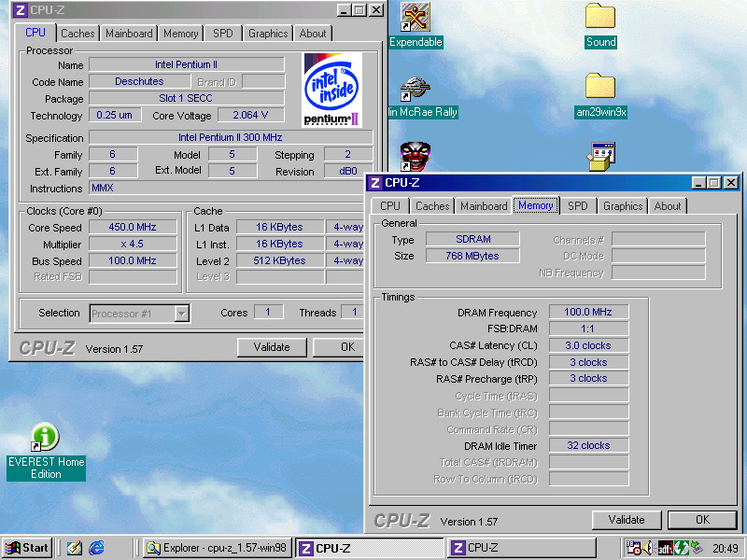Open the Sound folder on the desktop

pos(600,16)
